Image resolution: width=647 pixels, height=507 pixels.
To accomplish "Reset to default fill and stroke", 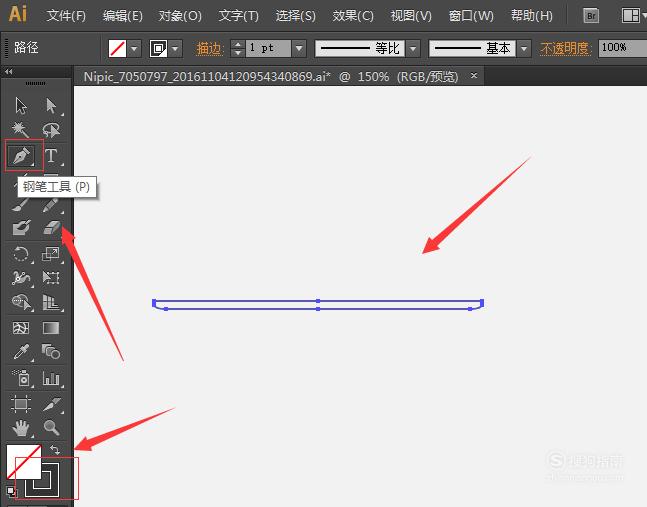I will coord(11,491).
